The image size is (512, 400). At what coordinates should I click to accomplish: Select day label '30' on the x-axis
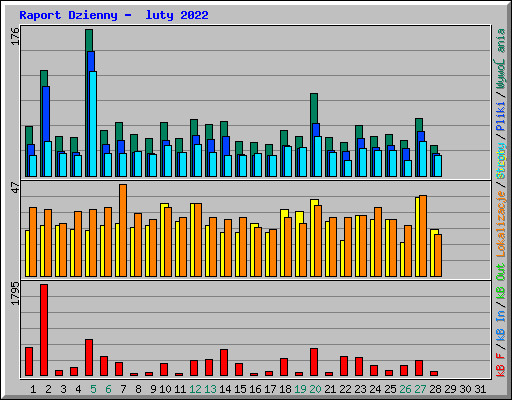[x=465, y=389]
